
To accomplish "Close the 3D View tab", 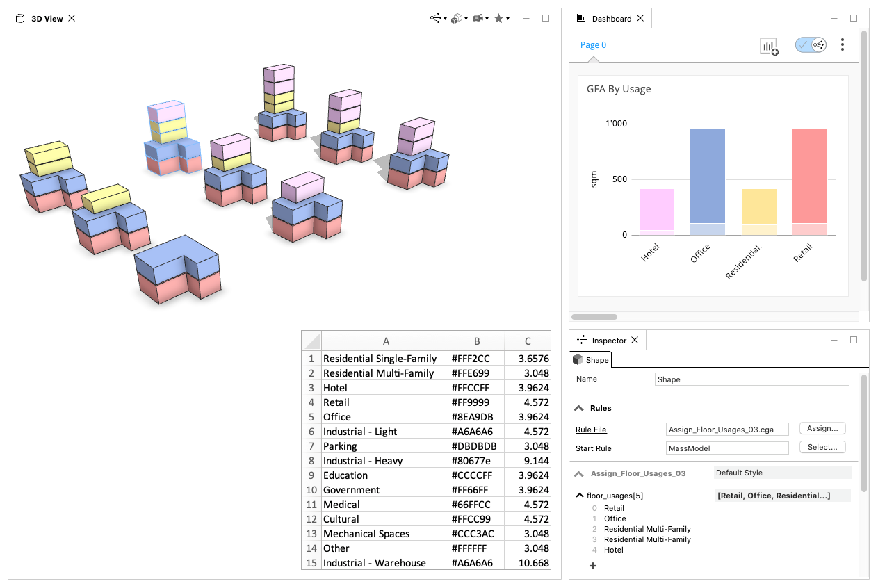I will (x=72, y=19).
